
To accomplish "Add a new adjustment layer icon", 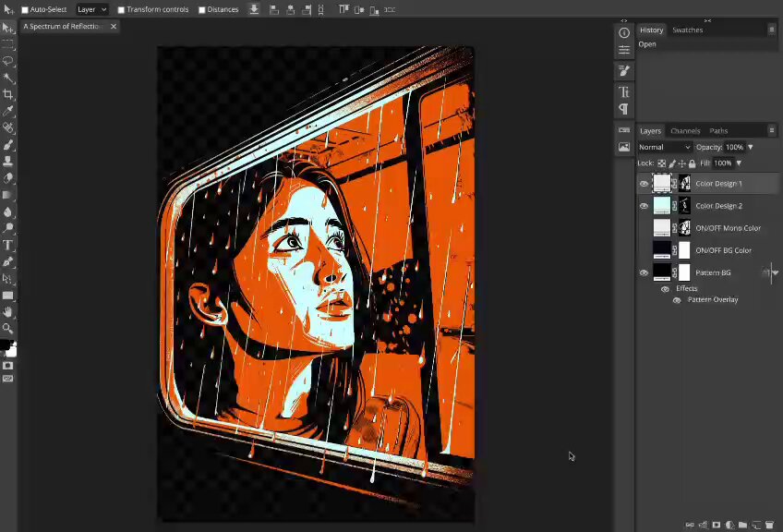I will click(729, 525).
